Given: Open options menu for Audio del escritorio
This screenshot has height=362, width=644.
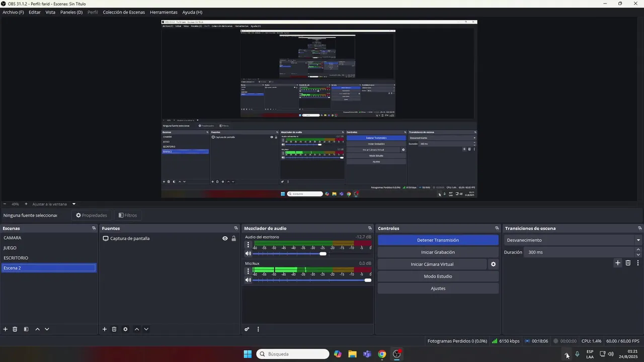Looking at the screenshot, I should 248,245.
